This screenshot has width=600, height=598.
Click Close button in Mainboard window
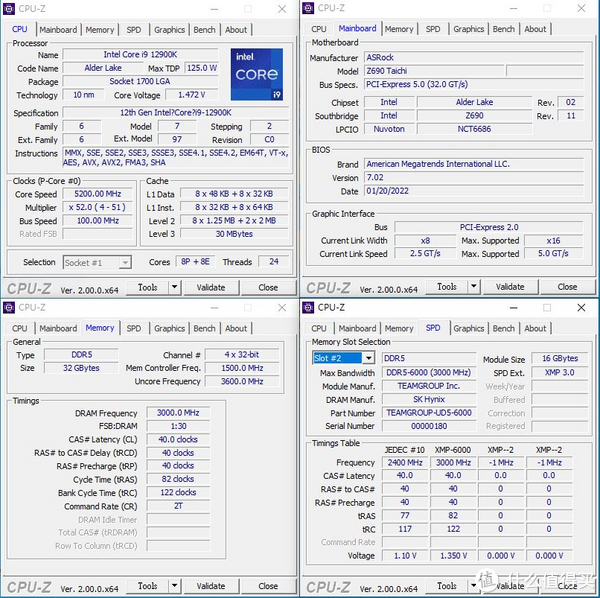567,287
